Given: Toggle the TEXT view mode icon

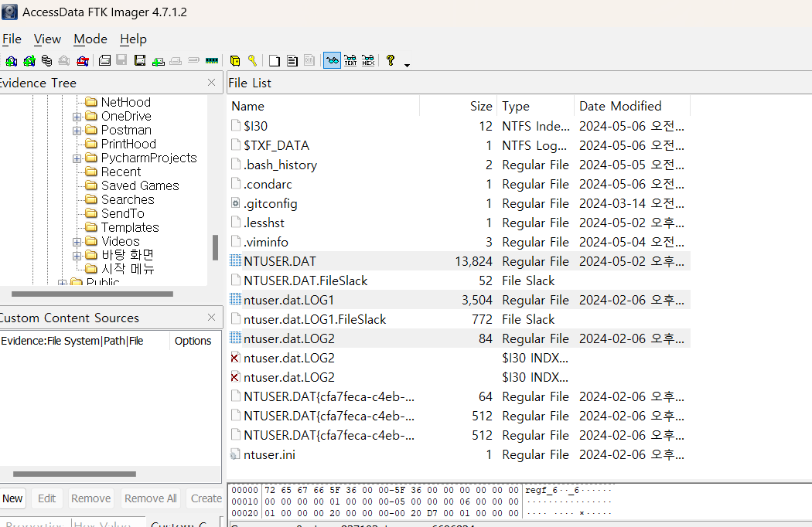Looking at the screenshot, I should coord(350,61).
